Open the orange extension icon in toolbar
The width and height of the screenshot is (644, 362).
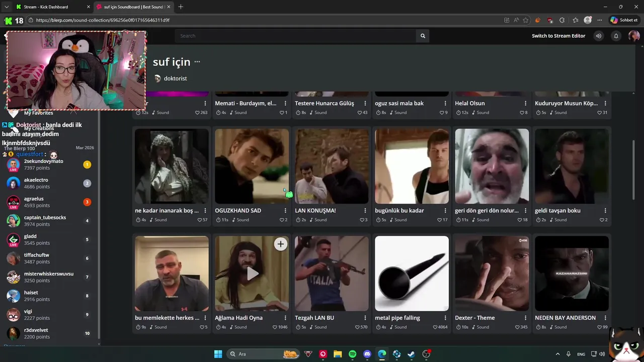(538, 20)
